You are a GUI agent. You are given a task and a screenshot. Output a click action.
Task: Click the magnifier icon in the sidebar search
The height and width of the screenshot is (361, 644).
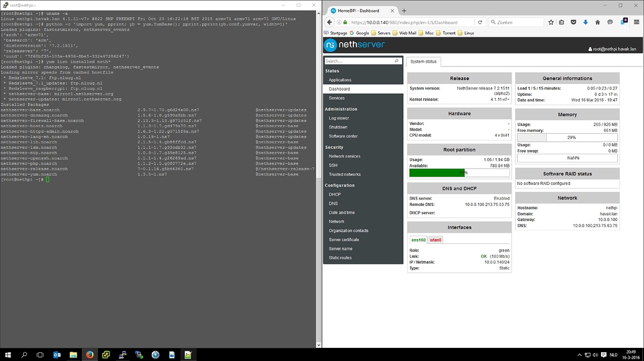(x=396, y=61)
